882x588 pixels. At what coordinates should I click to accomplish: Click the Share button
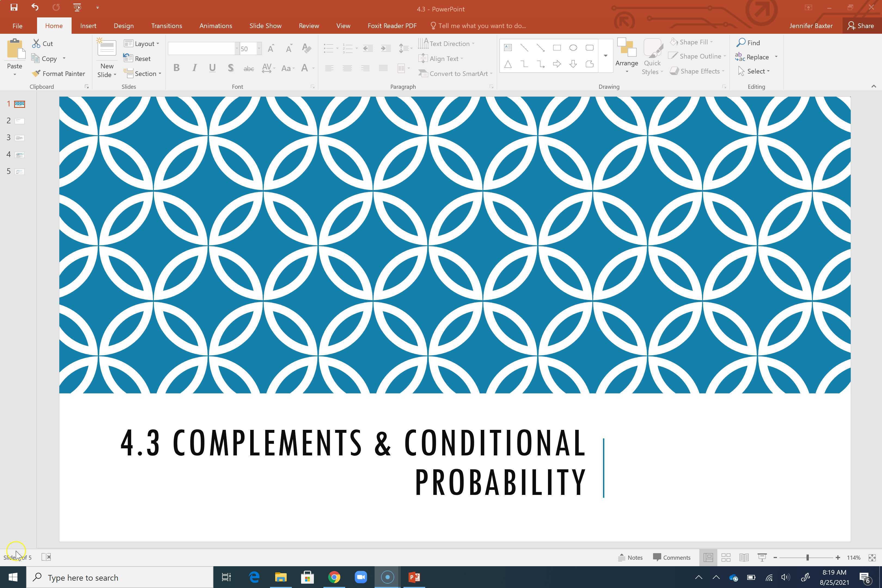860,26
